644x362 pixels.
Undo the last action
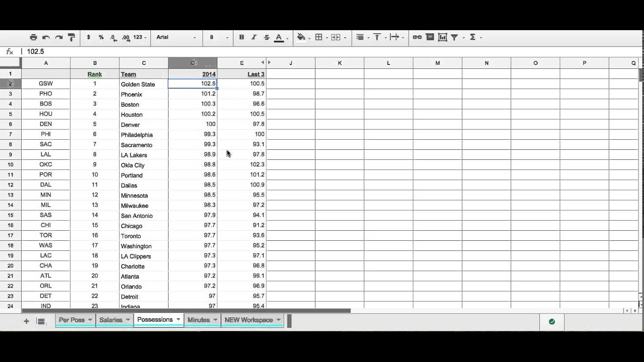click(x=46, y=37)
